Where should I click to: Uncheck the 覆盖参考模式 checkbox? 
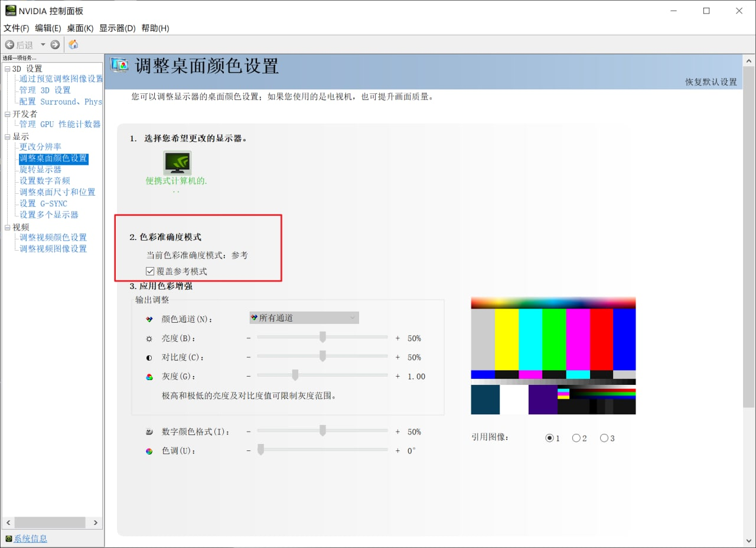(x=149, y=271)
